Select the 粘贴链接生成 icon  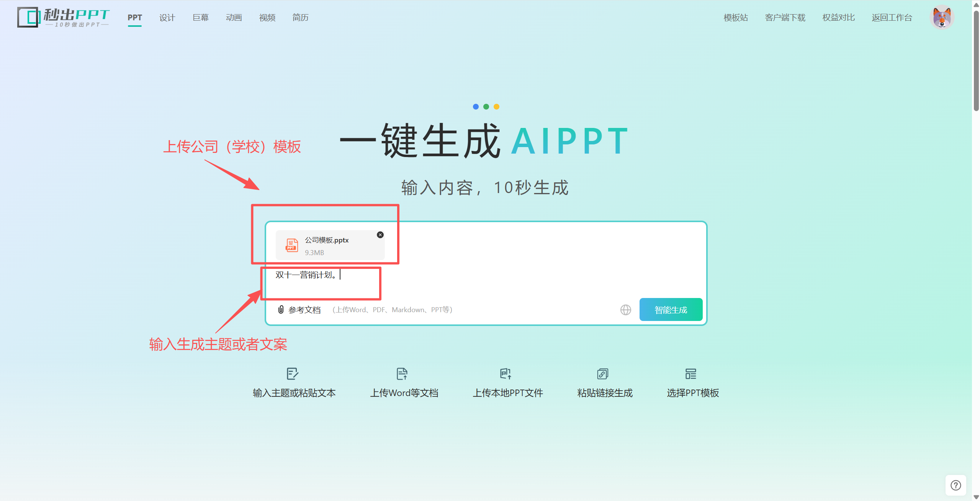[x=602, y=374]
